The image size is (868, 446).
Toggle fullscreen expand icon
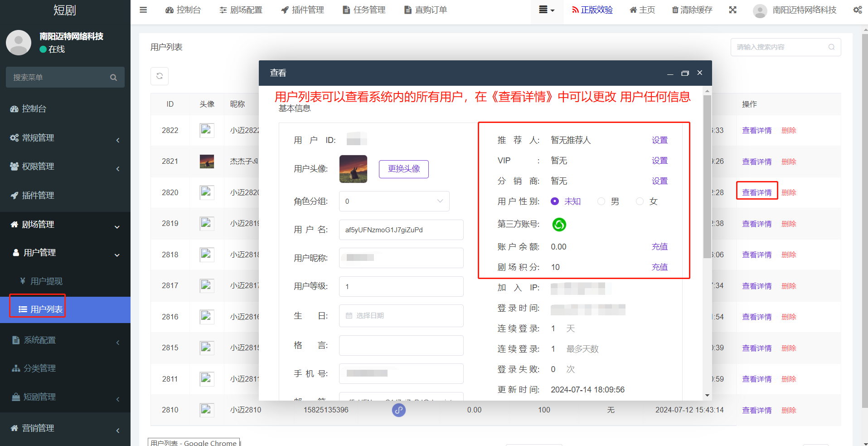point(732,10)
